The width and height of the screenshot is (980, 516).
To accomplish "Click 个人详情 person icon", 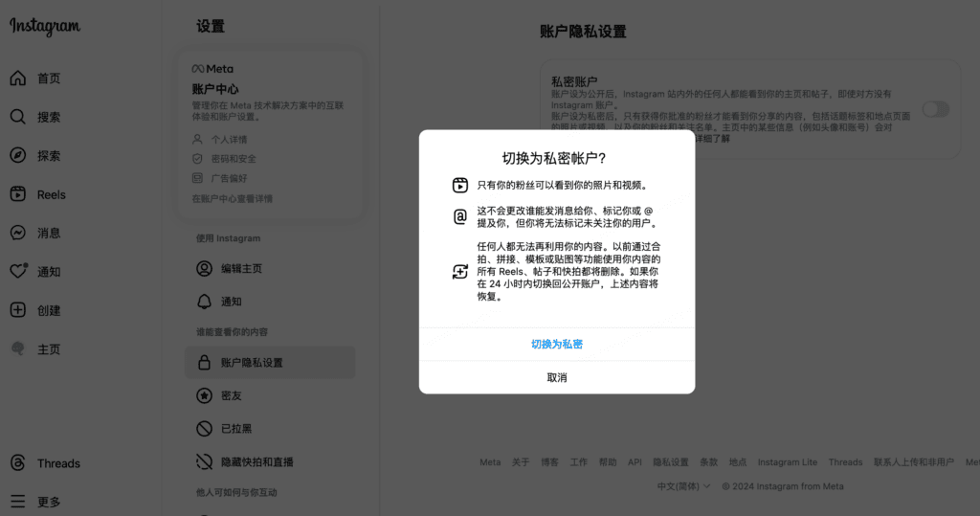I will 197,139.
